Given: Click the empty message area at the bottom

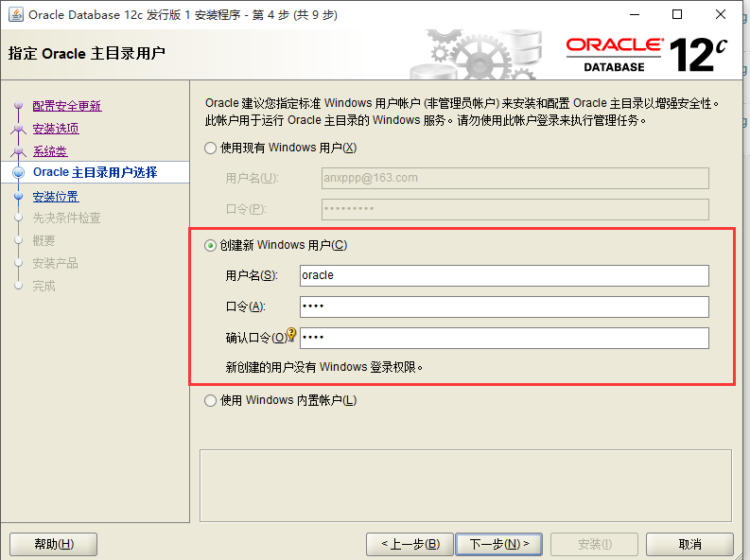Looking at the screenshot, I should click(x=465, y=485).
